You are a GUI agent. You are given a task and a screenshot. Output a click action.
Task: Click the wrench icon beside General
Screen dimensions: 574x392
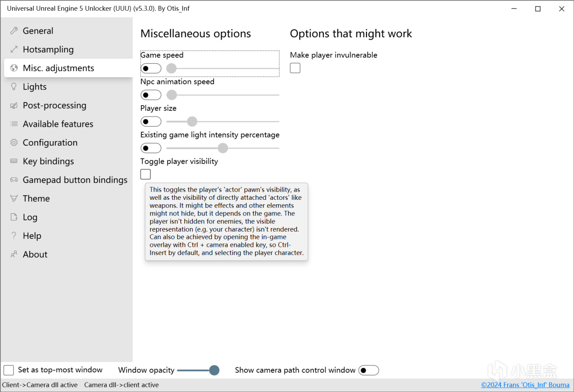click(14, 31)
